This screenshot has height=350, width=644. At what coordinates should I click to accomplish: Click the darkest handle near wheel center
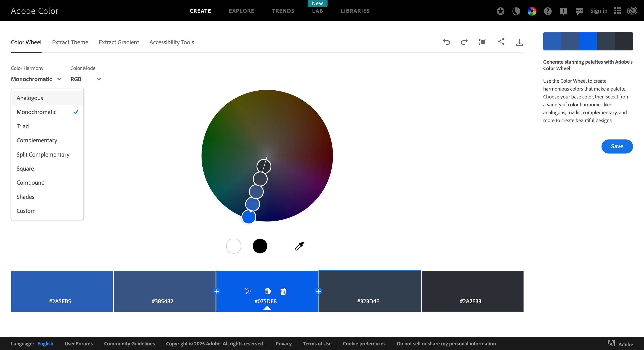pos(264,166)
